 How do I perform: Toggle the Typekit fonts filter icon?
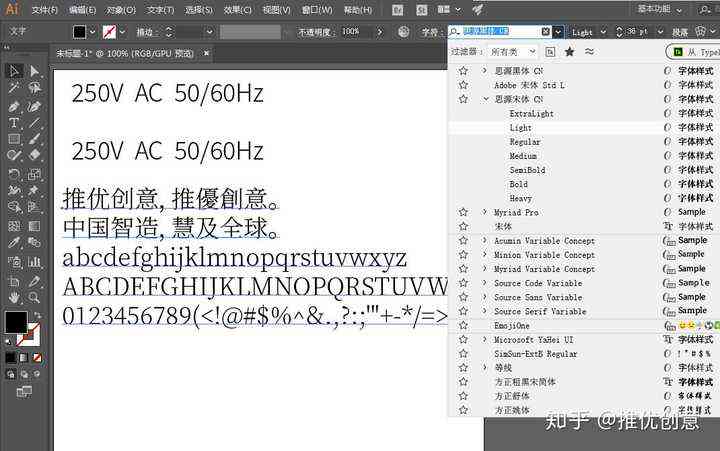(x=550, y=52)
